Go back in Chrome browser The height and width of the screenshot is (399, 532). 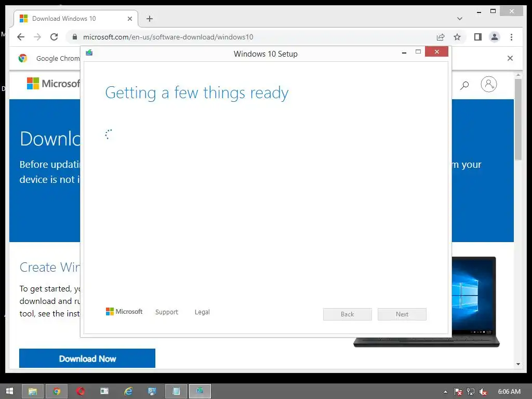[x=21, y=37]
